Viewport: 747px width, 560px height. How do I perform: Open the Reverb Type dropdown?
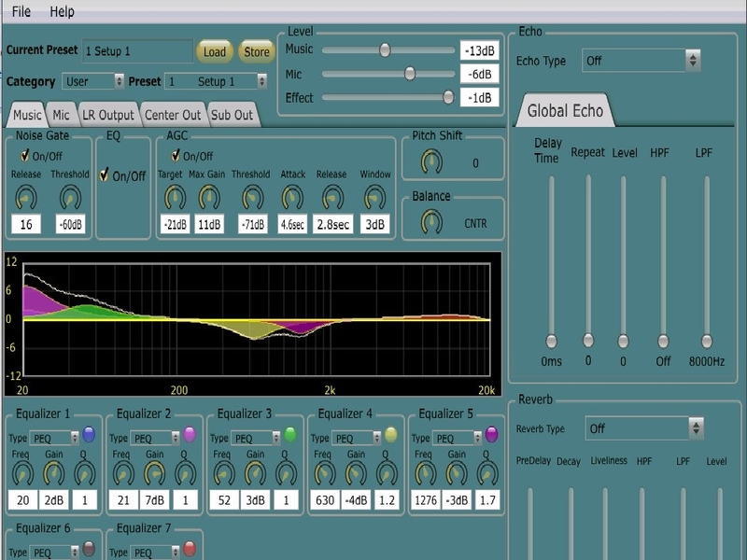point(644,428)
